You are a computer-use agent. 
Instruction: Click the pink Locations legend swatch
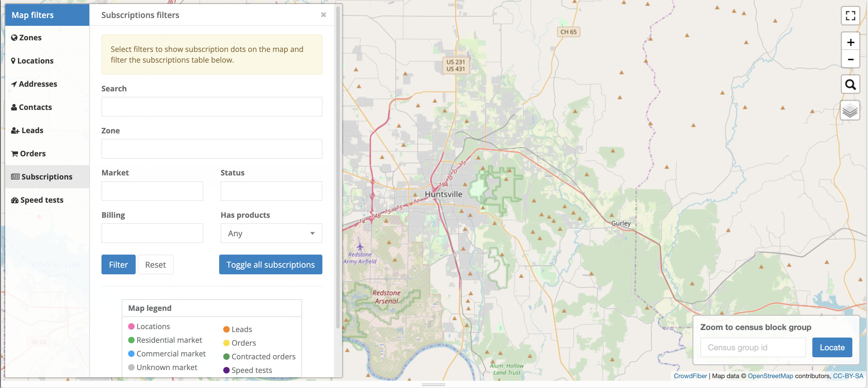[x=131, y=326]
